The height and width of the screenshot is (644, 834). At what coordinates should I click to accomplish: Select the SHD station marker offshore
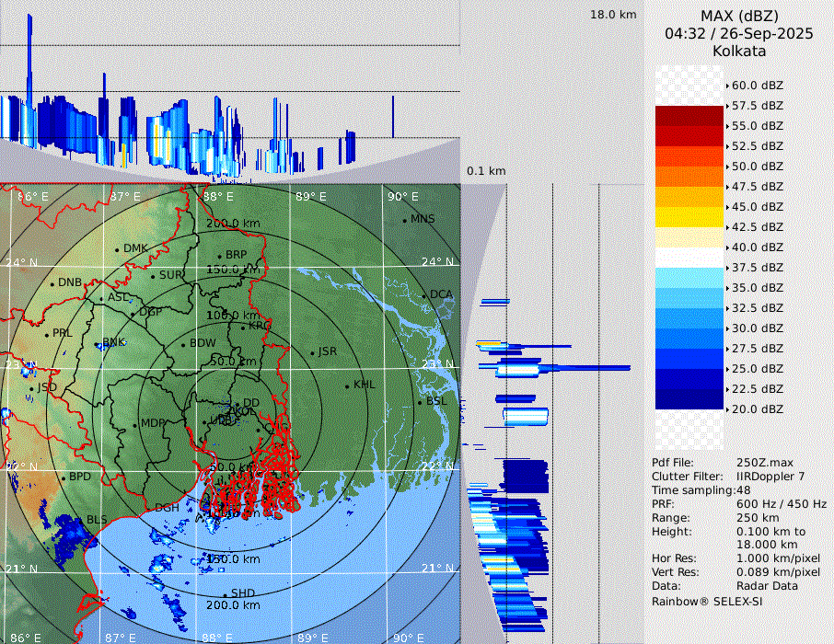click(225, 594)
